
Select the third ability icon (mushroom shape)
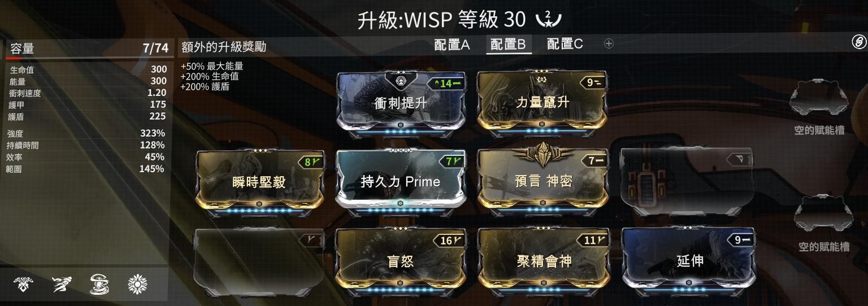99,285
